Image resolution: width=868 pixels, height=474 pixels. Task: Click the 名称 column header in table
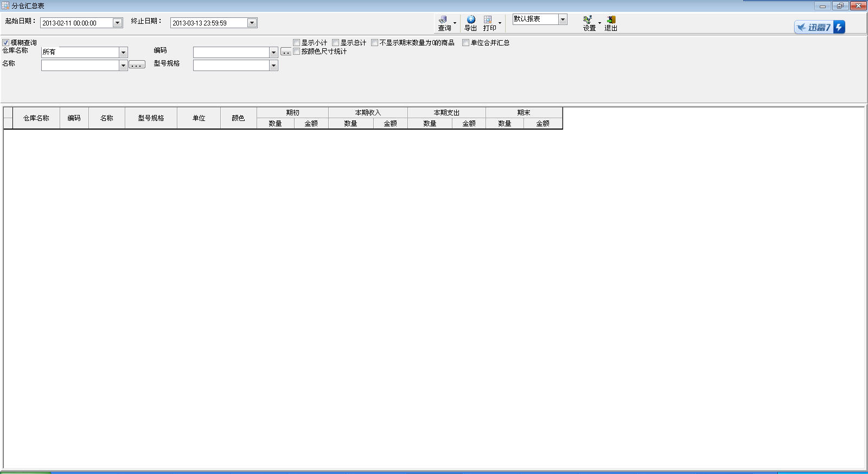pyautogui.click(x=107, y=118)
